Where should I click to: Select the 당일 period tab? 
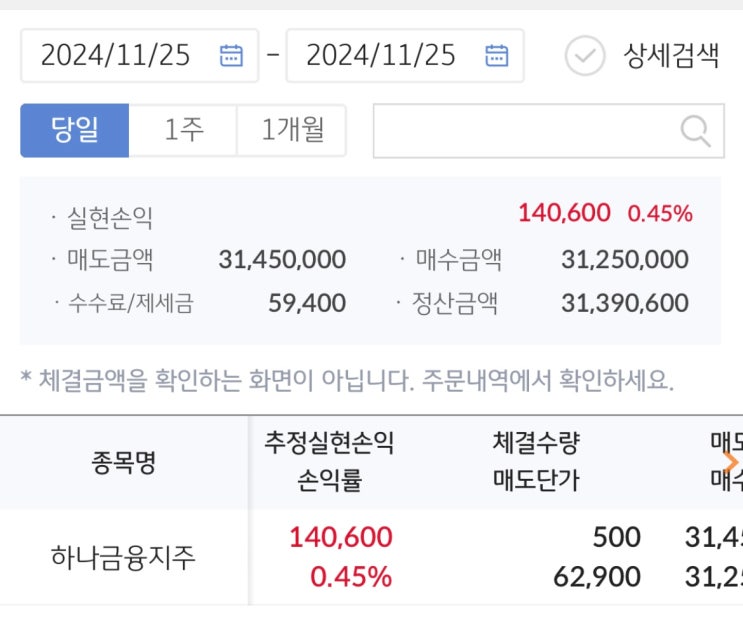(75, 130)
